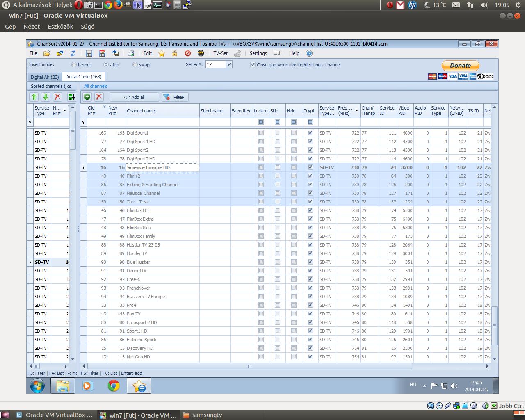The width and height of the screenshot is (525, 420).
Task: Toggle Skip checkbox for Film+2 row
Action: (x=277, y=176)
